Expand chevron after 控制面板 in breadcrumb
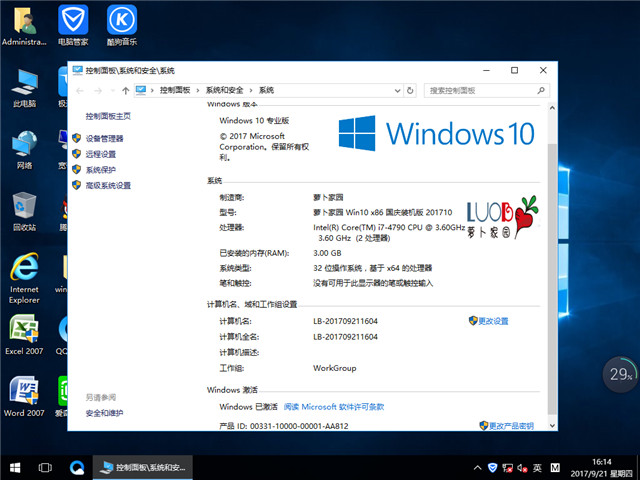 tap(198, 91)
